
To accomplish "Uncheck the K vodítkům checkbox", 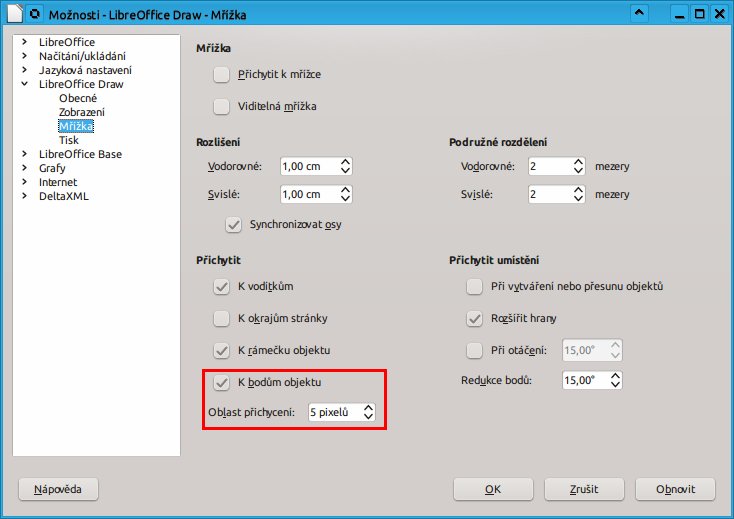I will click(x=221, y=286).
